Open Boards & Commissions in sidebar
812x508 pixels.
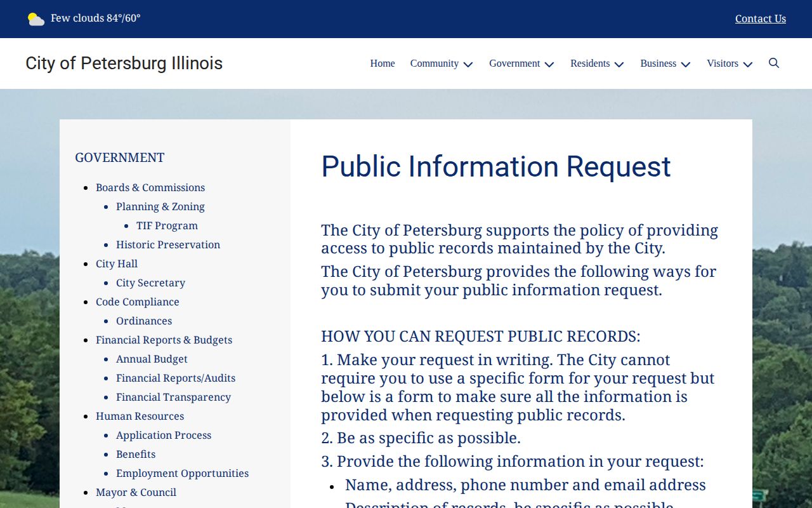pyautogui.click(x=150, y=188)
